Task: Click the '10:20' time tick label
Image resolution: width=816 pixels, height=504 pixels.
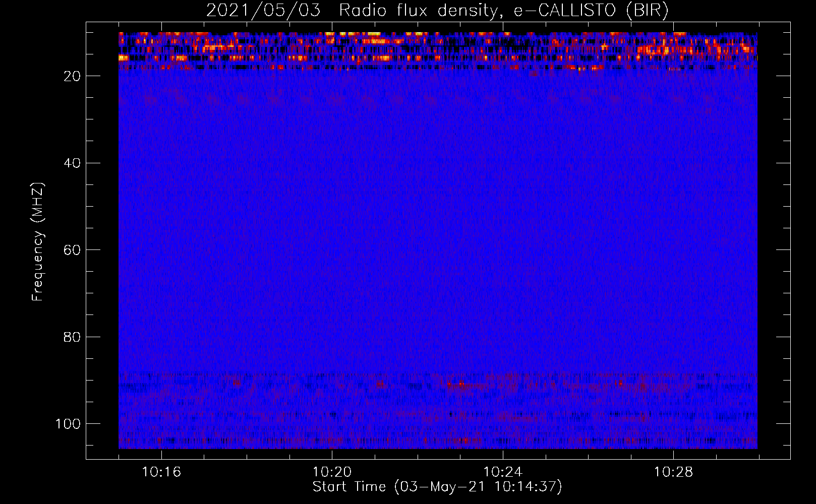Action: 332,472
